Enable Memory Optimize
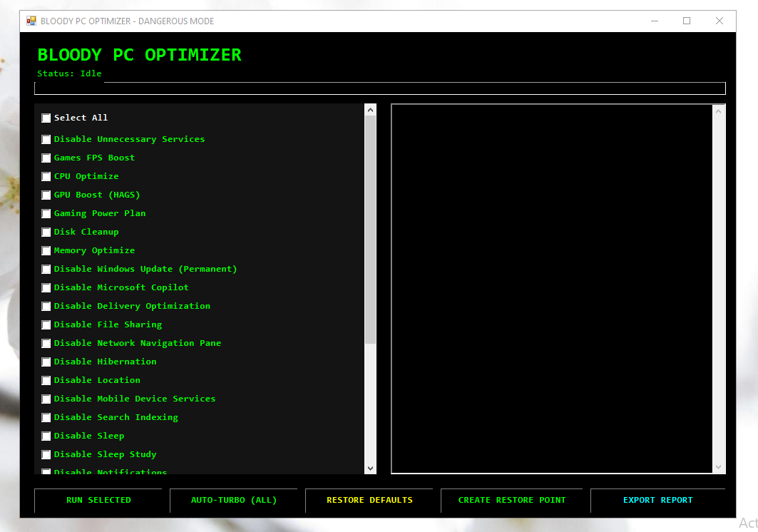 pos(46,250)
